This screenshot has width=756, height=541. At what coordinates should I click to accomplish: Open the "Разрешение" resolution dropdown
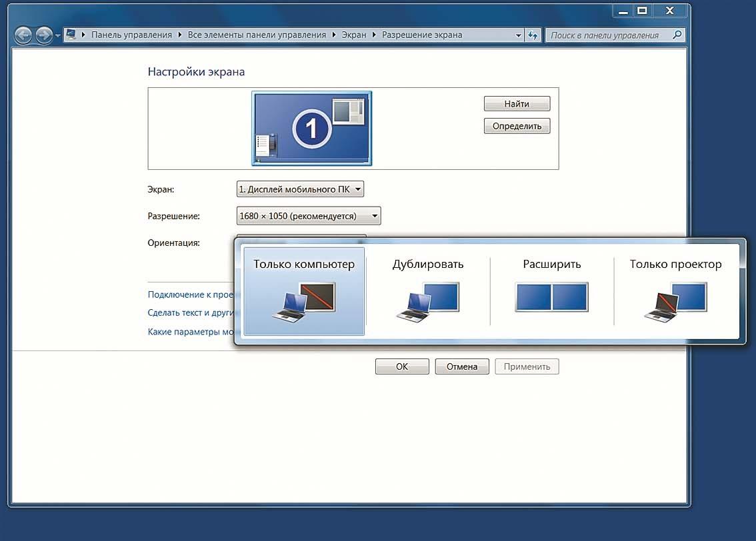tap(308, 216)
